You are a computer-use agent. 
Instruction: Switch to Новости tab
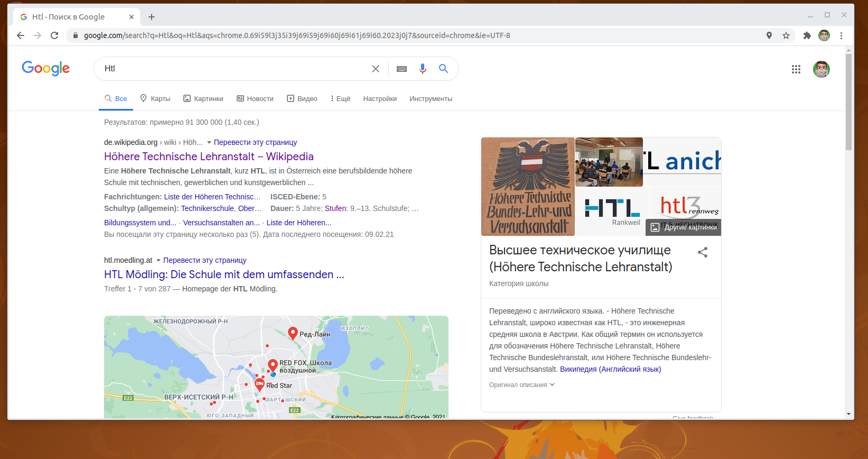pos(255,99)
